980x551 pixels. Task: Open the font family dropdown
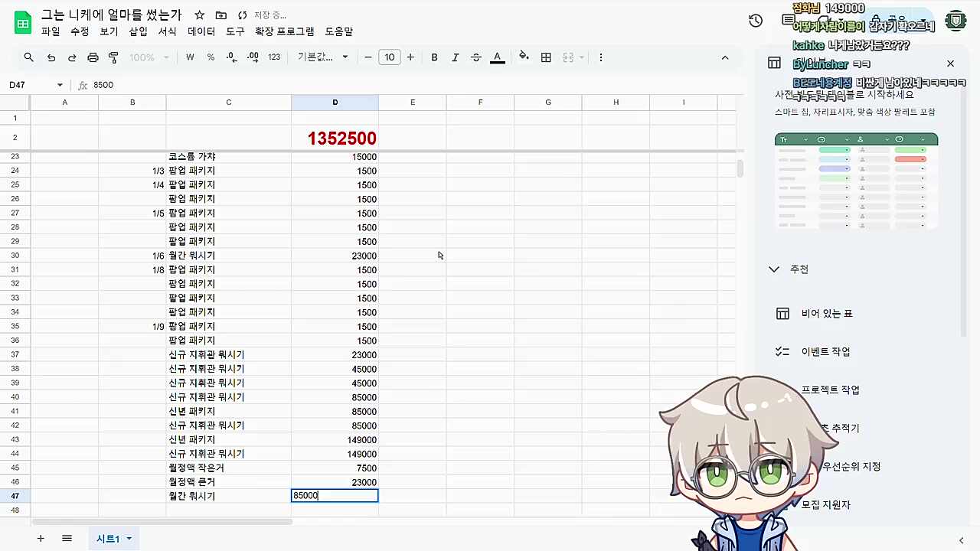coord(323,57)
